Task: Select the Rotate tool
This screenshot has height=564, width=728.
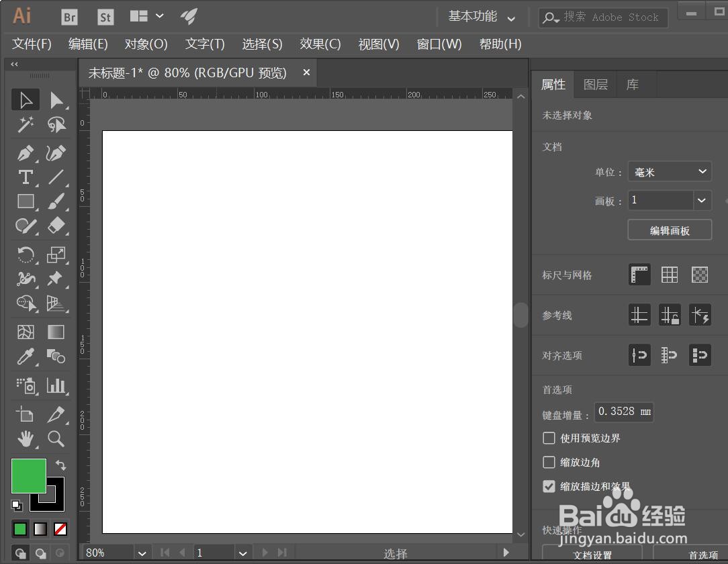Action: (x=26, y=254)
